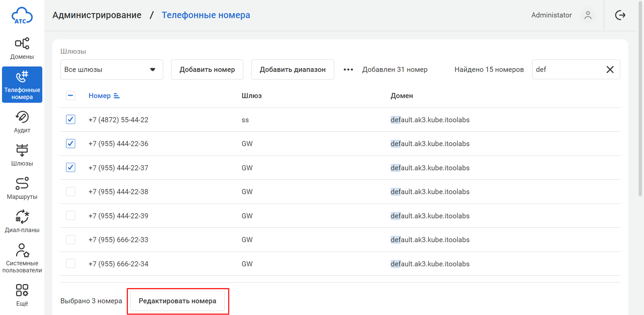Screen dimensions: 644x315
Task: Open the Домены section
Action: (x=22, y=49)
